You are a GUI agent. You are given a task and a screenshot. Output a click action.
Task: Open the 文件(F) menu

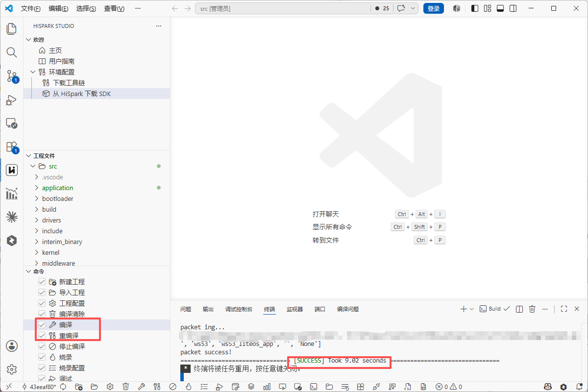[x=31, y=9]
